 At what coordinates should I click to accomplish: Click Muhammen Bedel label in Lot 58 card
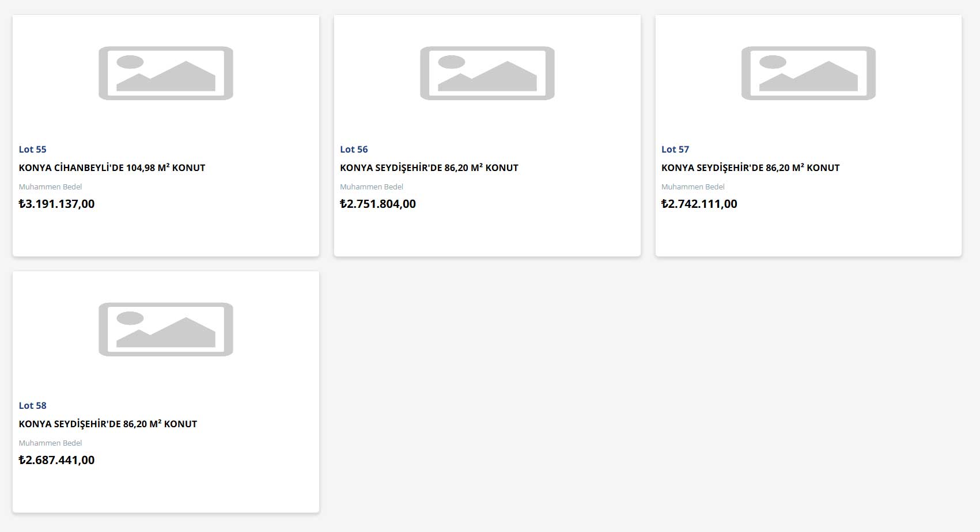(50, 443)
